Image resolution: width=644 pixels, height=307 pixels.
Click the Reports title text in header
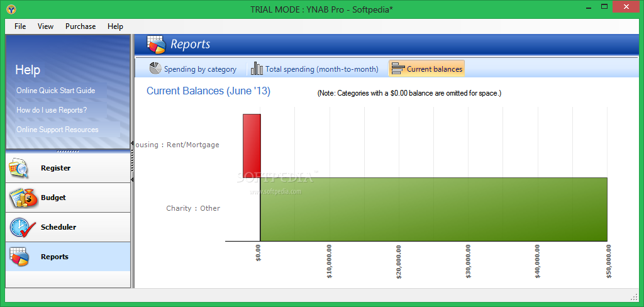coord(190,44)
